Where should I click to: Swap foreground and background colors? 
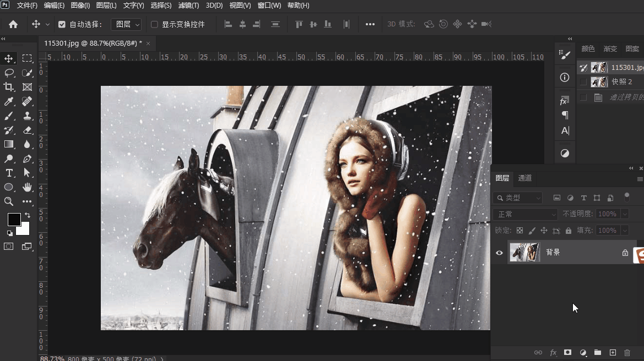pyautogui.click(x=28, y=215)
